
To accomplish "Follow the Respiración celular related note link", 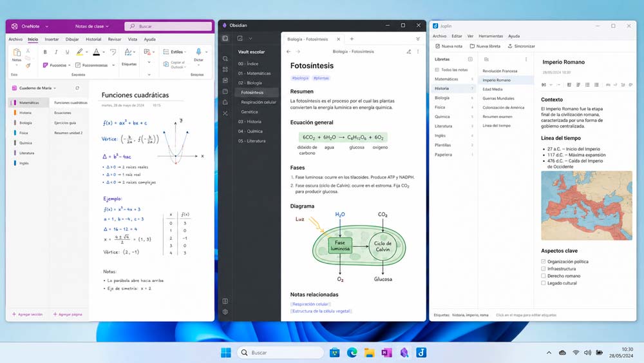I will click(310, 304).
